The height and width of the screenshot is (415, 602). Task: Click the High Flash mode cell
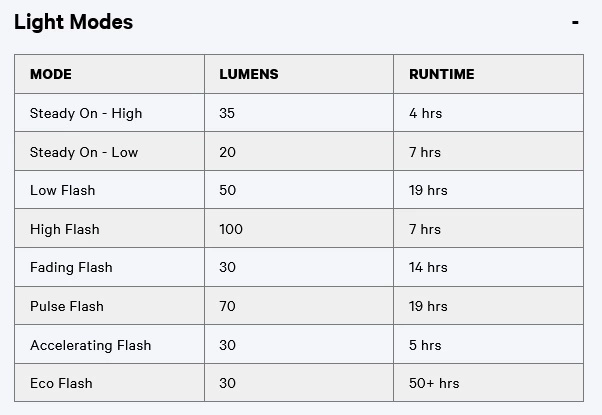[x=65, y=229]
